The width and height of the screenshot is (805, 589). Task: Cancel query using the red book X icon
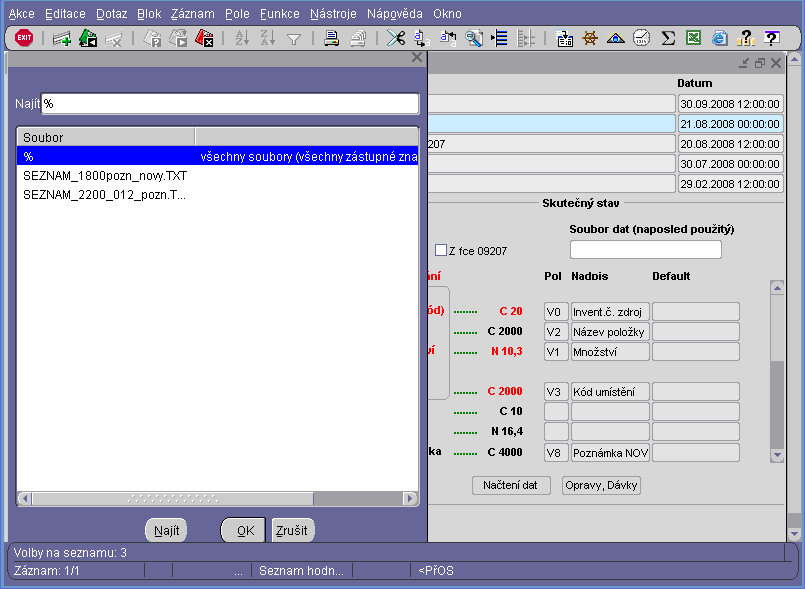coord(204,39)
